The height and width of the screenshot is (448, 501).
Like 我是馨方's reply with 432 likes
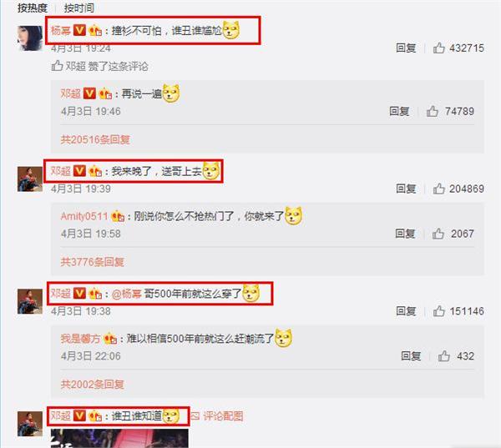[444, 355]
